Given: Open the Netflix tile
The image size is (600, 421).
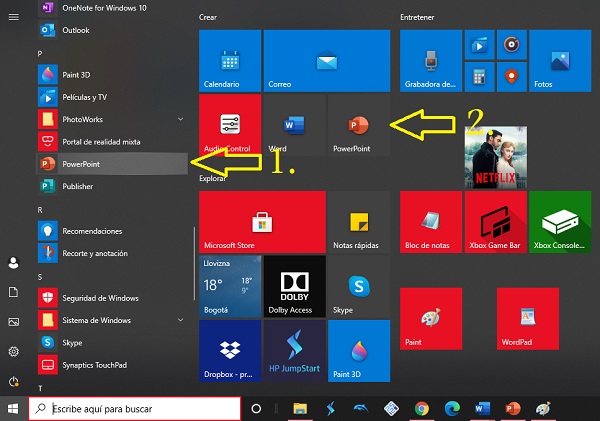Looking at the screenshot, I should (x=496, y=157).
